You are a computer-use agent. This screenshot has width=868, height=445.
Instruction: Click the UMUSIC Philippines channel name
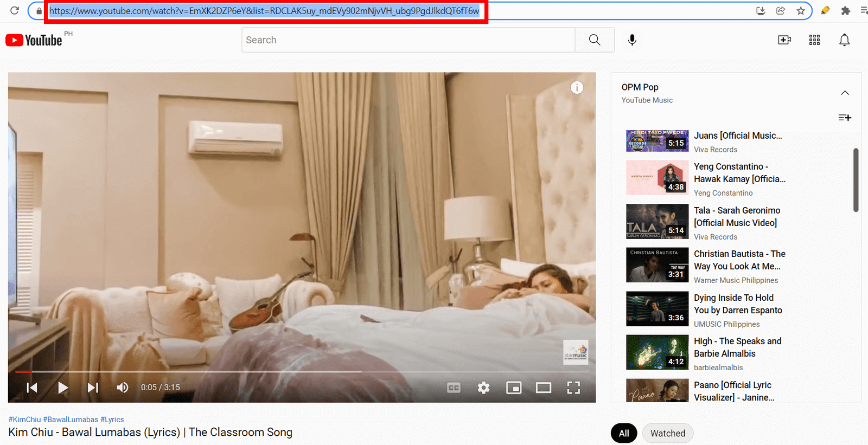click(726, 324)
